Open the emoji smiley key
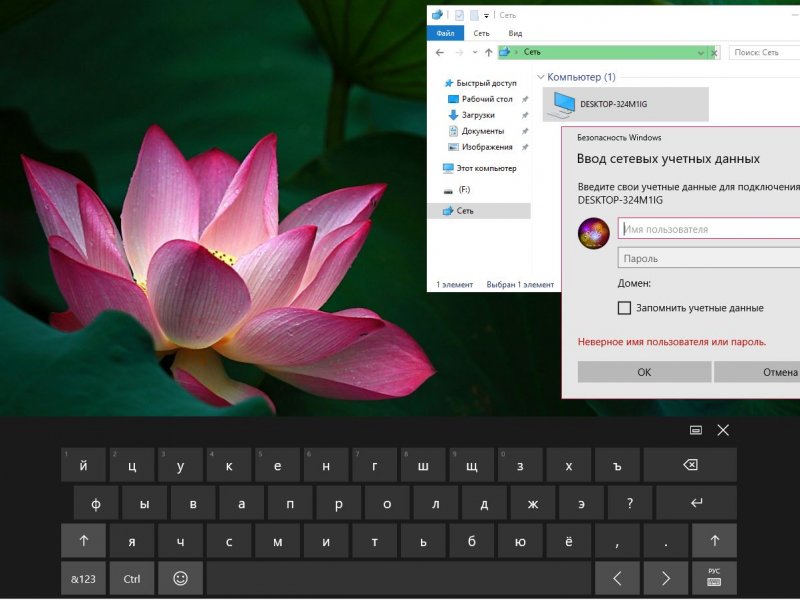This screenshot has width=800, height=600. click(x=181, y=579)
